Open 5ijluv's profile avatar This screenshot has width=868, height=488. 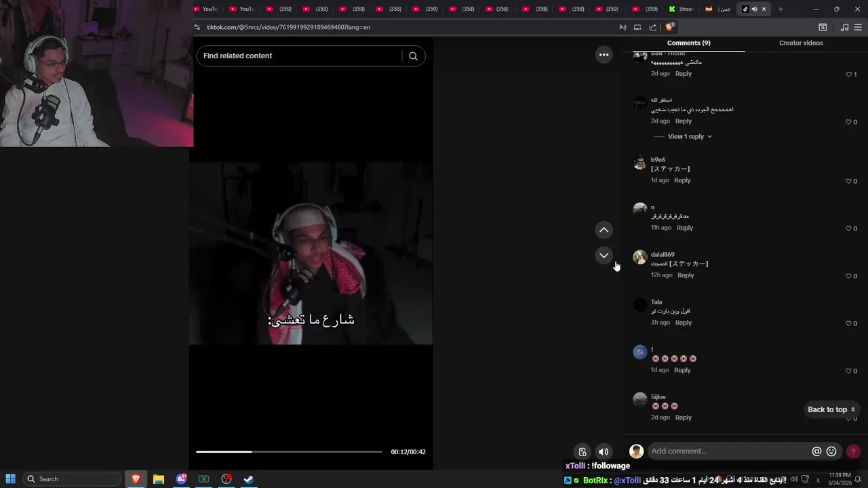[x=640, y=399]
